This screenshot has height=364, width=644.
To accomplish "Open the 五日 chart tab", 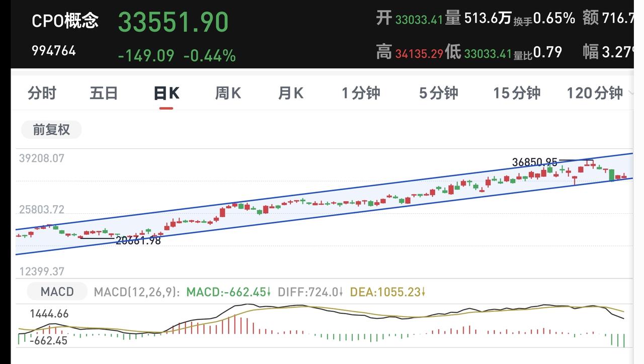I will (x=104, y=93).
